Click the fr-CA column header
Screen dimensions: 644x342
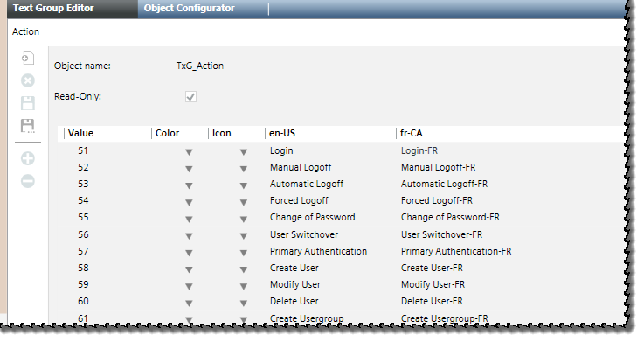point(411,133)
